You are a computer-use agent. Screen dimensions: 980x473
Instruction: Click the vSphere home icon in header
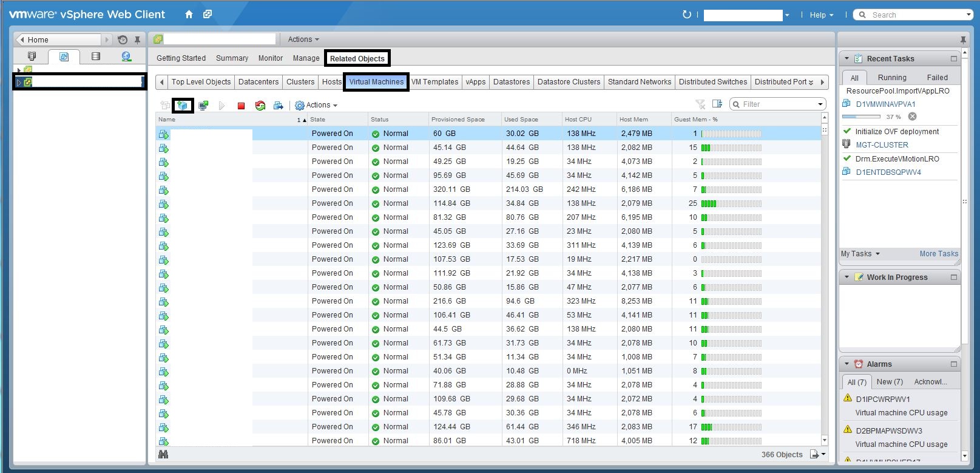189,15
